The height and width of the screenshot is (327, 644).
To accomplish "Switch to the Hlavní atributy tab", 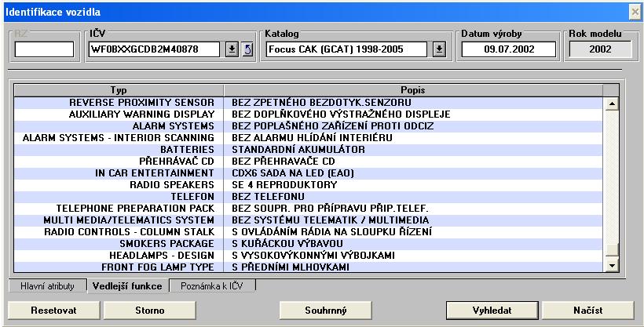I will pos(46,285).
